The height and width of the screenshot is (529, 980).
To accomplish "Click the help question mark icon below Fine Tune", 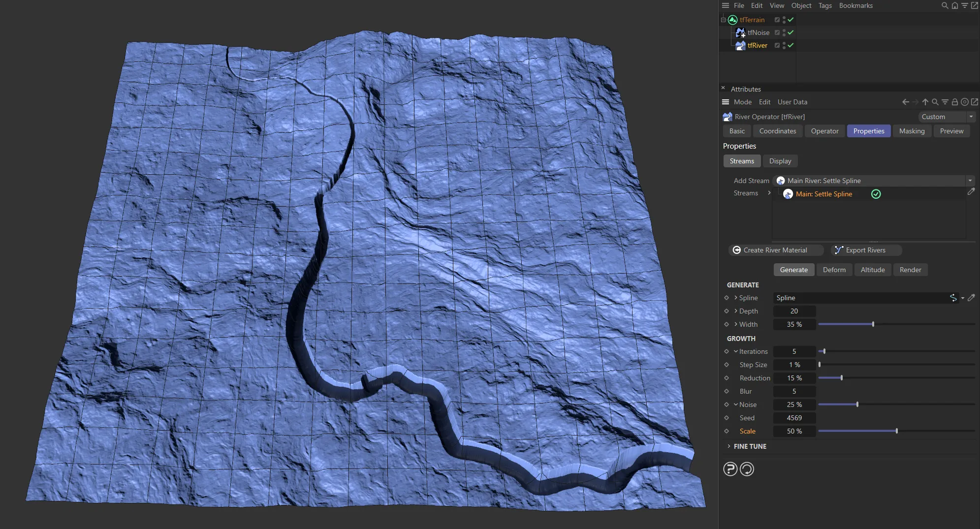I will click(x=731, y=469).
